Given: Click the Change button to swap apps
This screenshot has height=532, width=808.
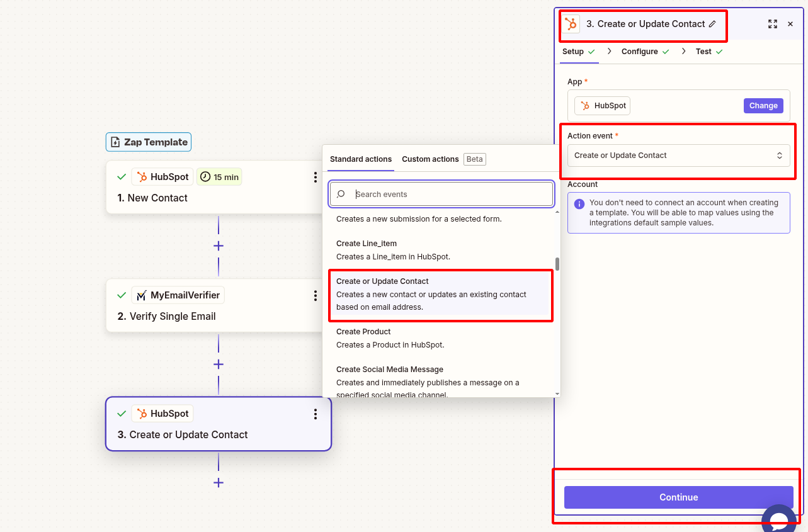Looking at the screenshot, I should (x=763, y=105).
